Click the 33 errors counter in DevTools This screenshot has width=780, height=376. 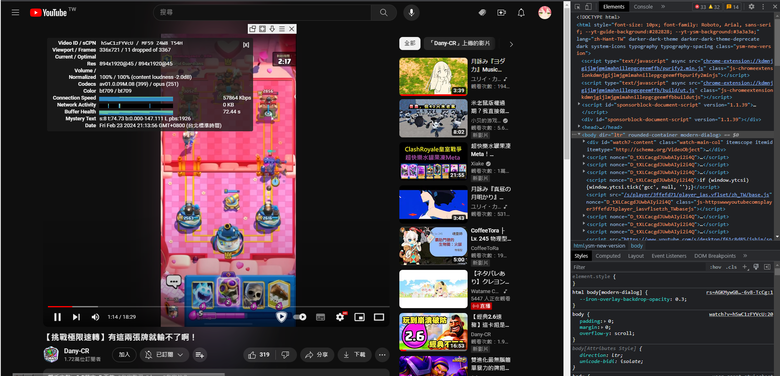pos(701,6)
